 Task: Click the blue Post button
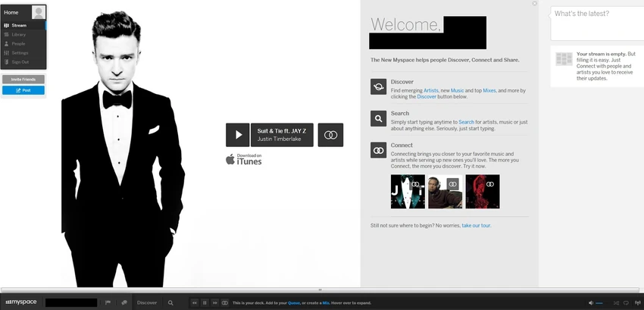tap(23, 90)
